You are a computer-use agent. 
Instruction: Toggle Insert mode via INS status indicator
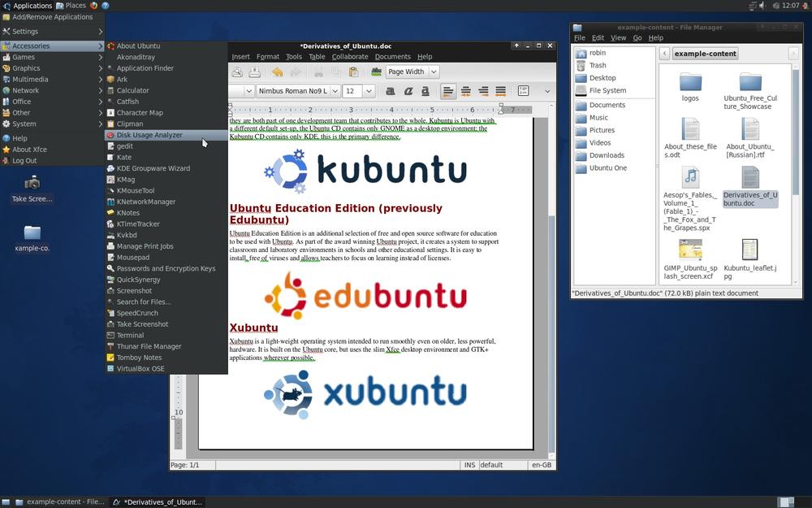pyautogui.click(x=469, y=464)
